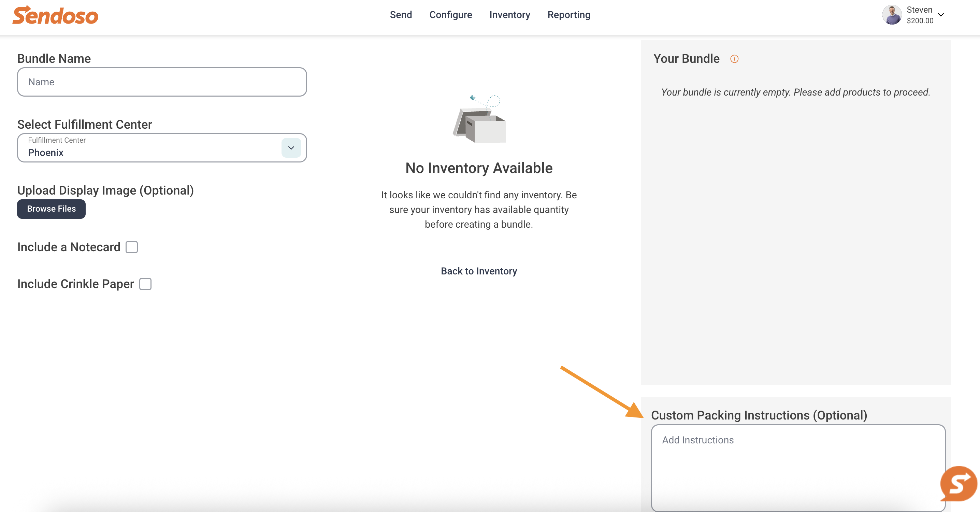Click the Steven username label

point(919,10)
